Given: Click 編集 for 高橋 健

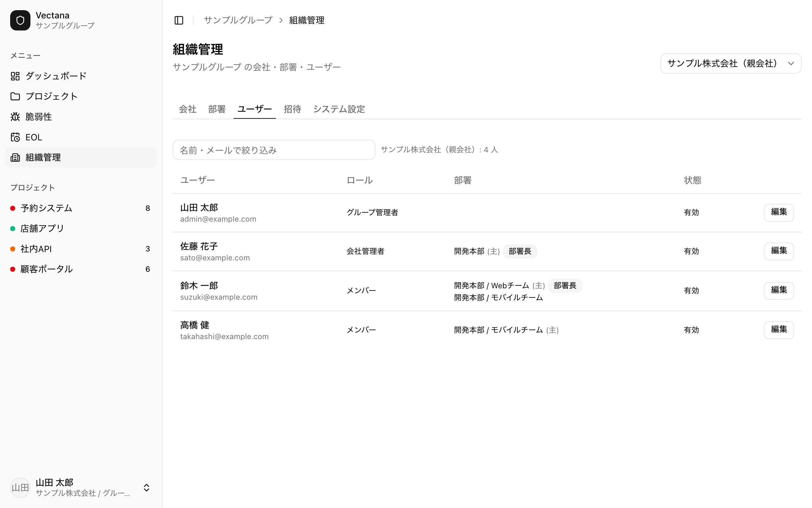Looking at the screenshot, I should (x=779, y=330).
